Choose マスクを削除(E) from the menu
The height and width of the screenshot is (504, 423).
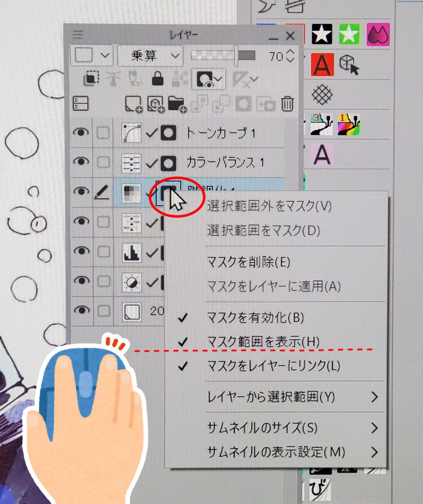[x=249, y=262]
